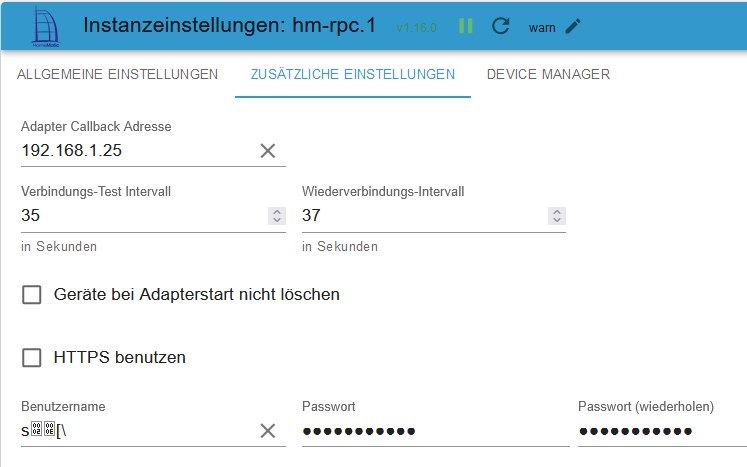Click the v1.16.0 version label
Viewport: 747px width, 467px height.
[x=416, y=27]
